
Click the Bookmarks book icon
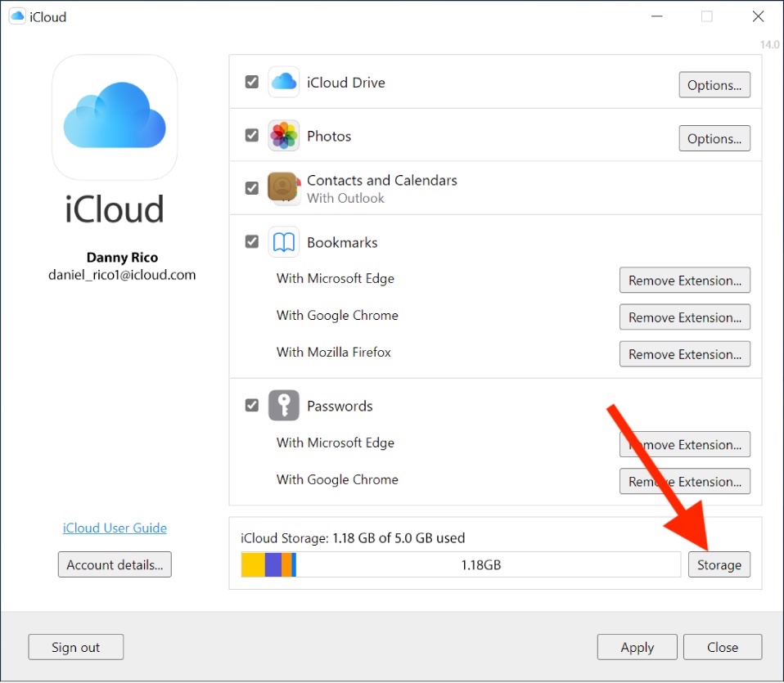tap(283, 242)
